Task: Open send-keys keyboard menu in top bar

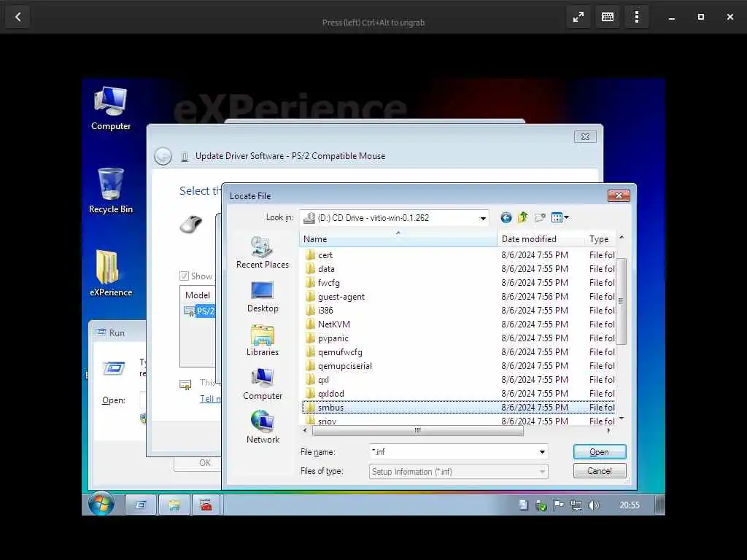Action: (608, 17)
